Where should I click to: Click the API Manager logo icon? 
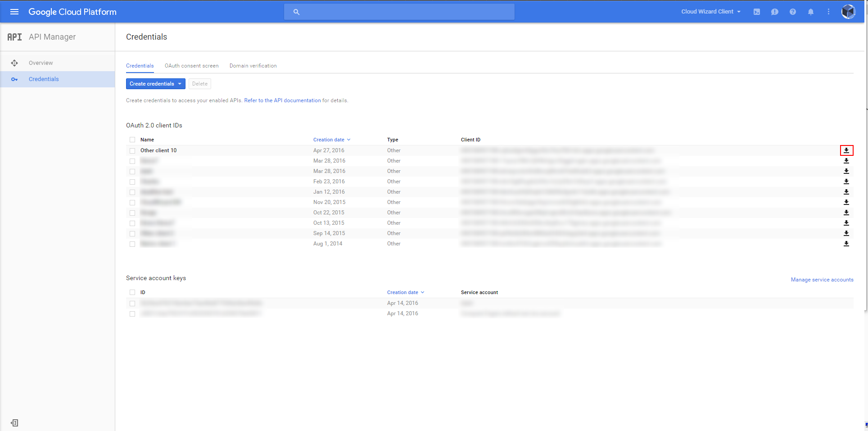tap(14, 37)
